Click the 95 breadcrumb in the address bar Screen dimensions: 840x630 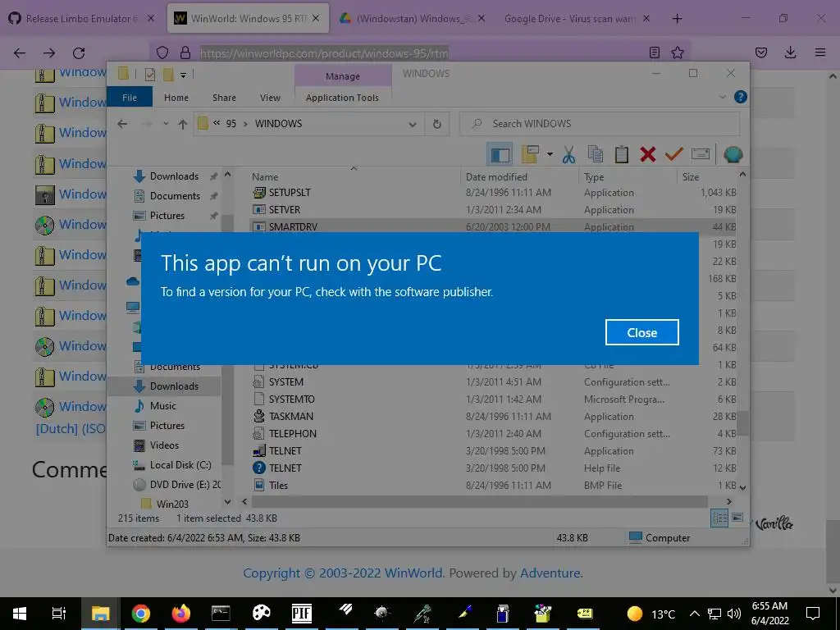[231, 124]
